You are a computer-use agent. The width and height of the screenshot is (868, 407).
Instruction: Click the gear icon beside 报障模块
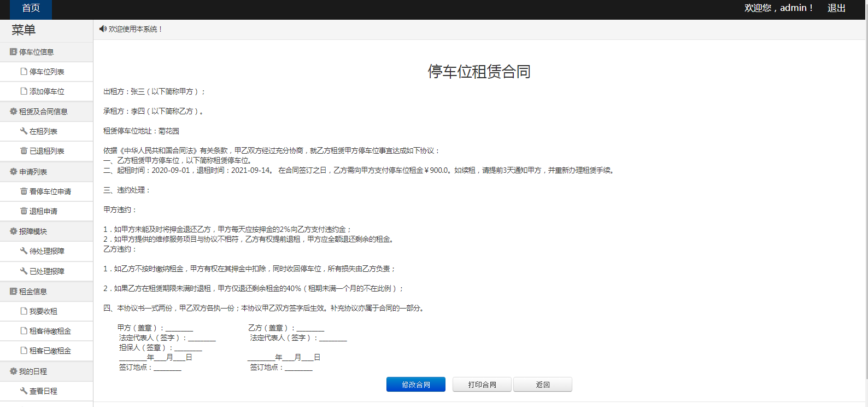[x=14, y=231]
